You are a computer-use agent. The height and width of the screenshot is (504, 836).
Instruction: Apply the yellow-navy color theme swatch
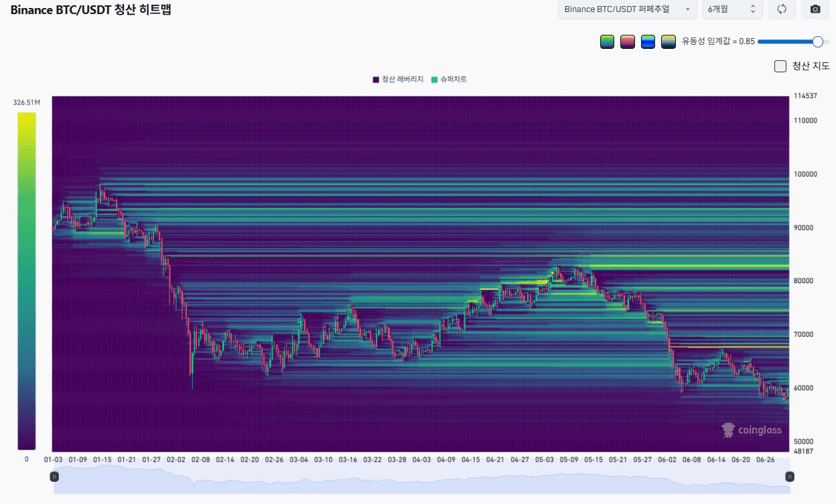pos(668,41)
